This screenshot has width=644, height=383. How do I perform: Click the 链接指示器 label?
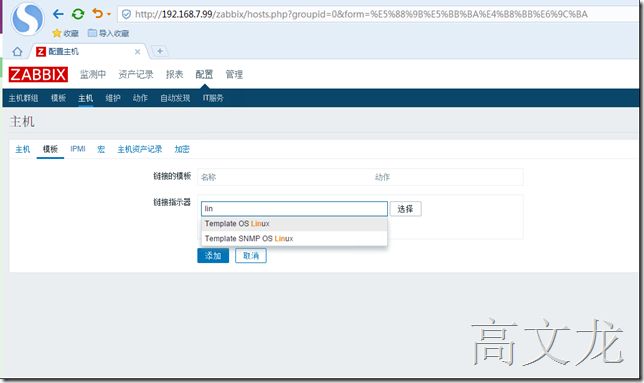[x=172, y=202]
